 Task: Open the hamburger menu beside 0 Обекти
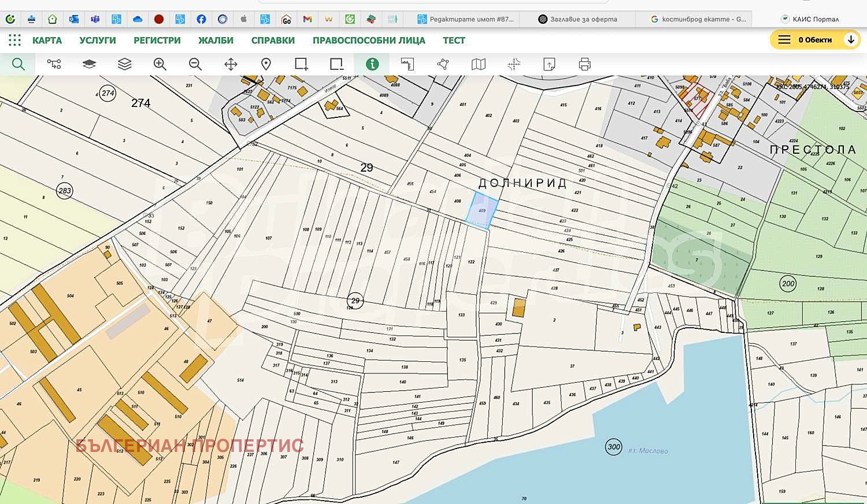(784, 40)
